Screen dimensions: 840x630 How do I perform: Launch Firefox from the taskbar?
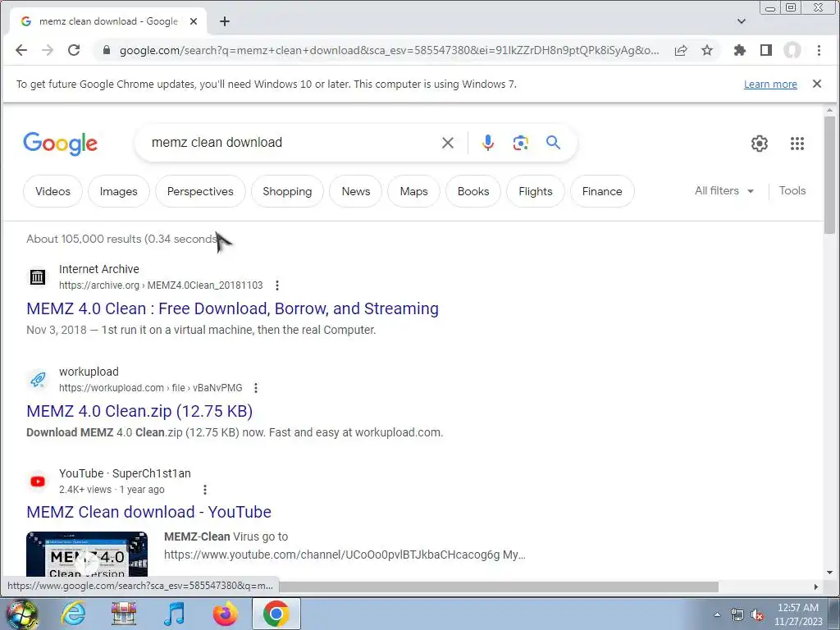226,614
